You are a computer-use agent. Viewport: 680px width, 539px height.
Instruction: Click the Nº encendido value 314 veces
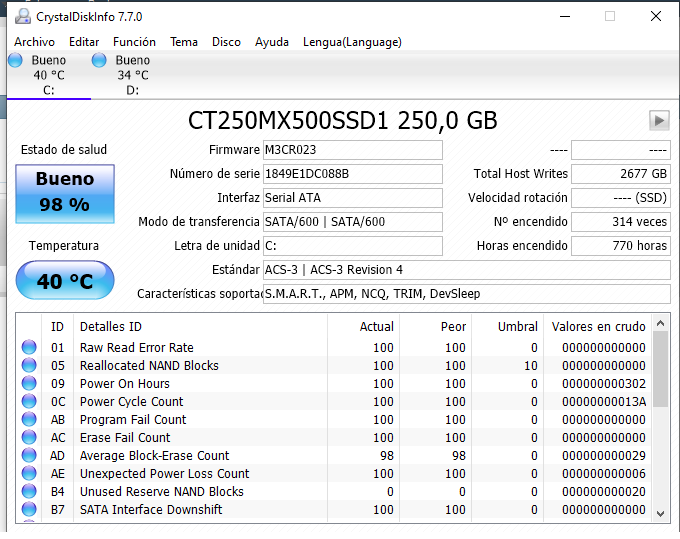pos(621,222)
